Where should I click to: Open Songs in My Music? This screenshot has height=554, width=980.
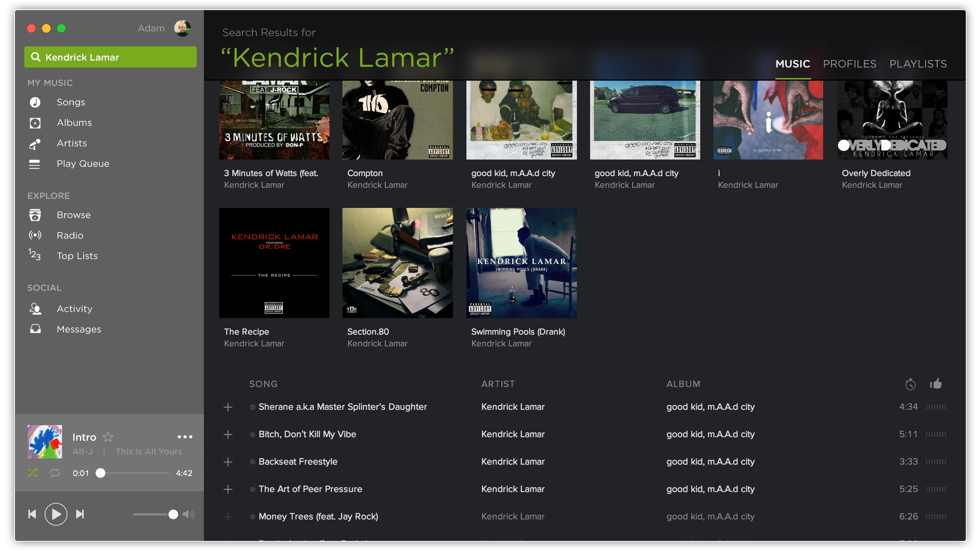[71, 102]
